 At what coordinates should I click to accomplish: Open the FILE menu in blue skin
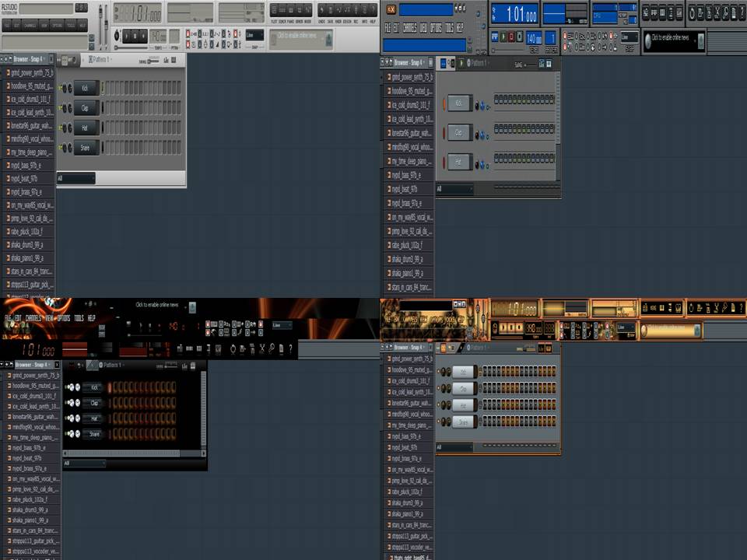388,28
